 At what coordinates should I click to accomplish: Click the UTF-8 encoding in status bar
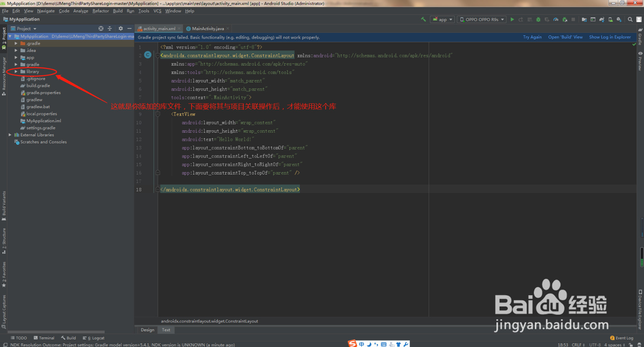[595, 345]
